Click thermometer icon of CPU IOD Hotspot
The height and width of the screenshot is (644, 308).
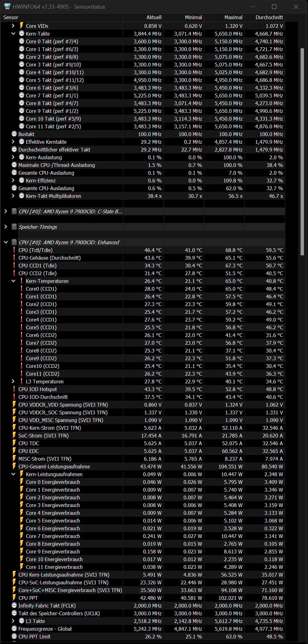tap(14, 389)
